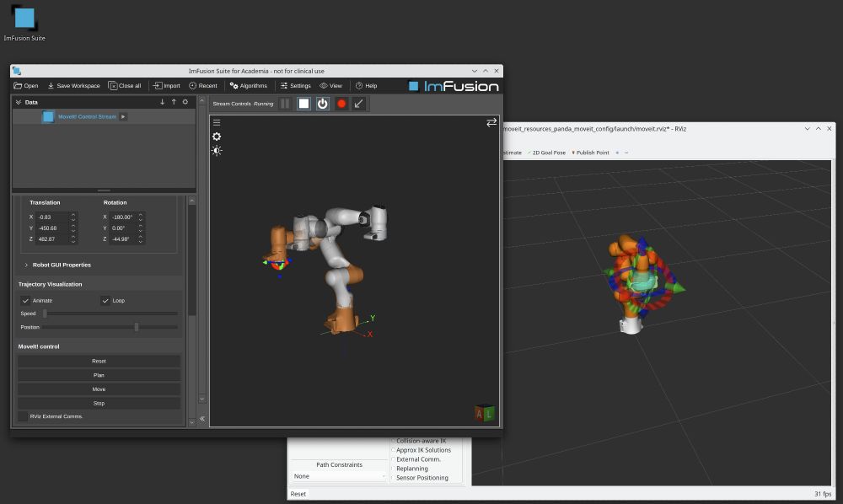
Task: Toggle the Replanning checkbox in RViz
Action: [x=394, y=468]
